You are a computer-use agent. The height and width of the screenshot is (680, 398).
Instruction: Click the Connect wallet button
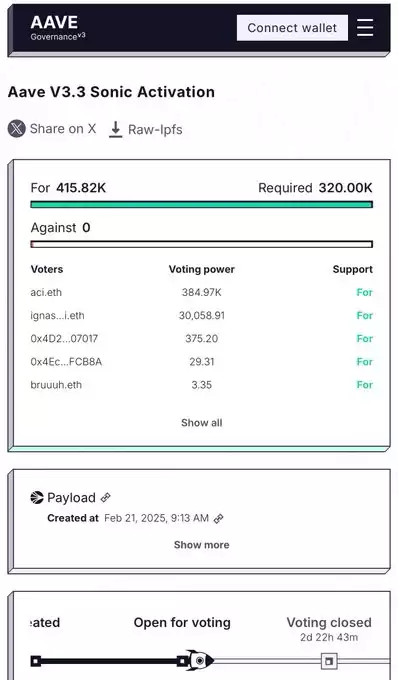point(292,28)
